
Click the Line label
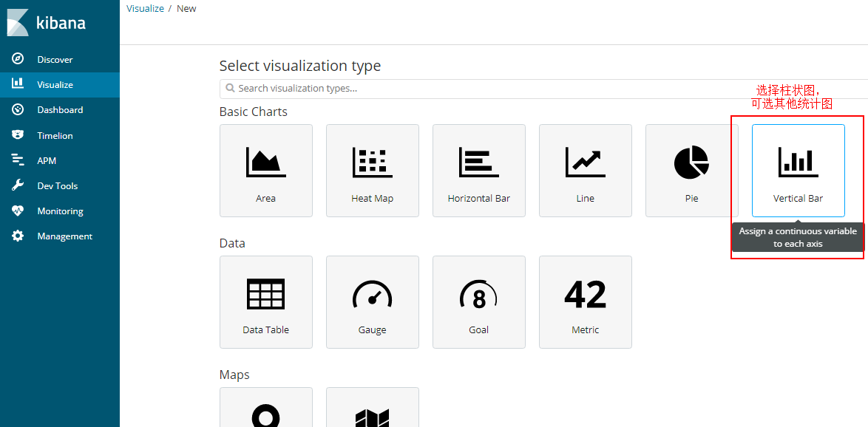585,198
